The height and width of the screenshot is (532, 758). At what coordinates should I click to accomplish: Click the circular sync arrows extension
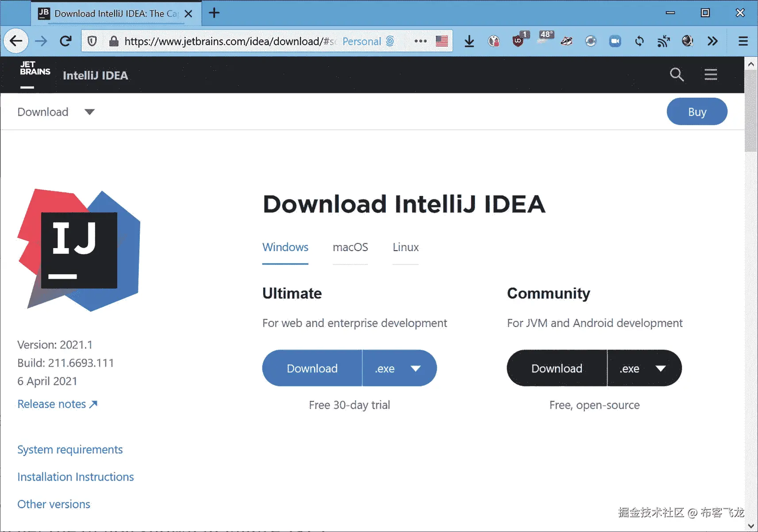639,41
